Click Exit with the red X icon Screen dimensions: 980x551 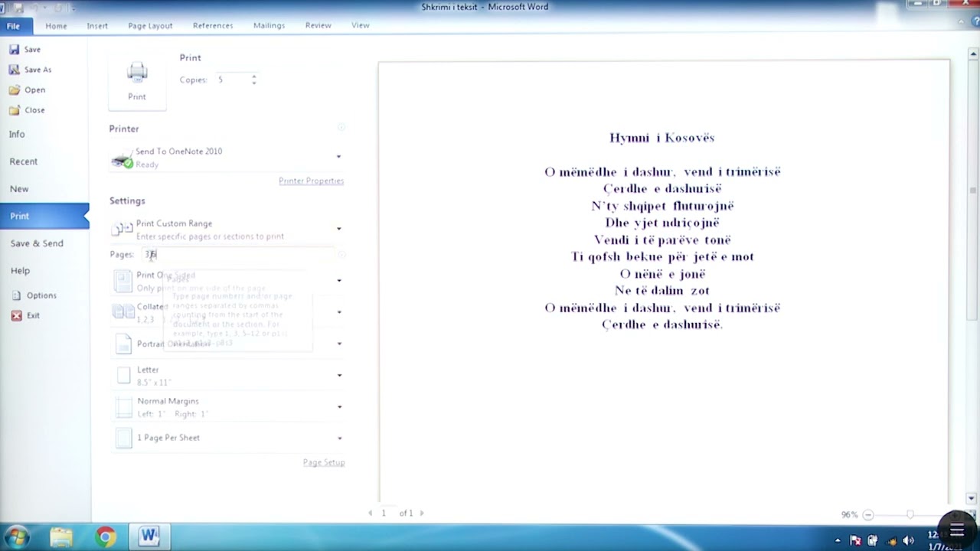[26, 315]
